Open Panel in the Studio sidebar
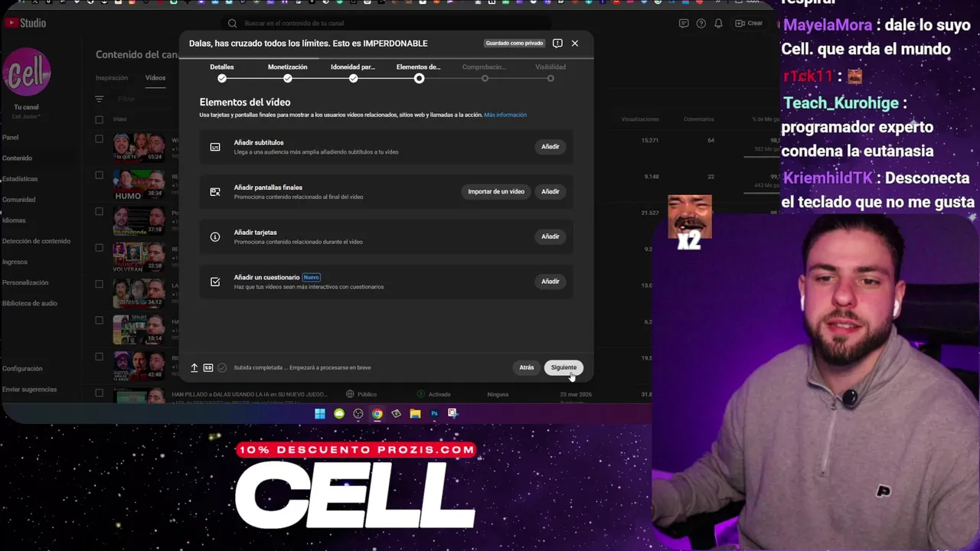Image resolution: width=980 pixels, height=551 pixels. [10, 138]
